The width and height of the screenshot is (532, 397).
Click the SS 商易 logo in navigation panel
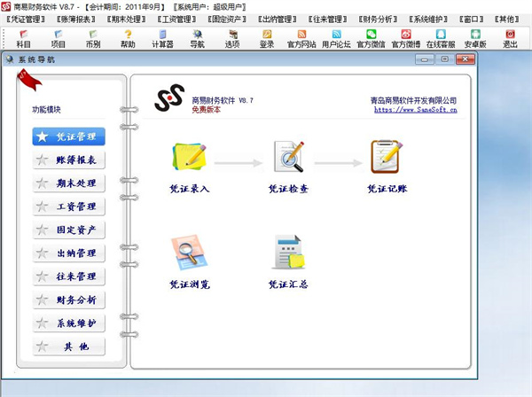[x=169, y=97]
